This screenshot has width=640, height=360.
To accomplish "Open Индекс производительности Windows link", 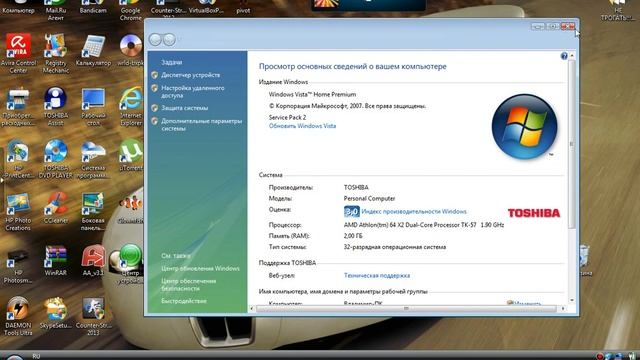I will [414, 211].
